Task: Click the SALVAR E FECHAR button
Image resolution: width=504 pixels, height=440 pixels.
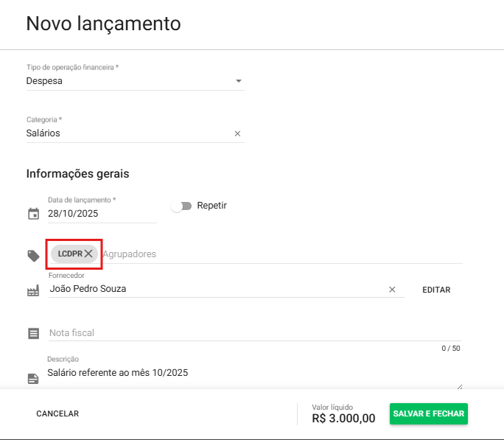Action: [x=428, y=414]
